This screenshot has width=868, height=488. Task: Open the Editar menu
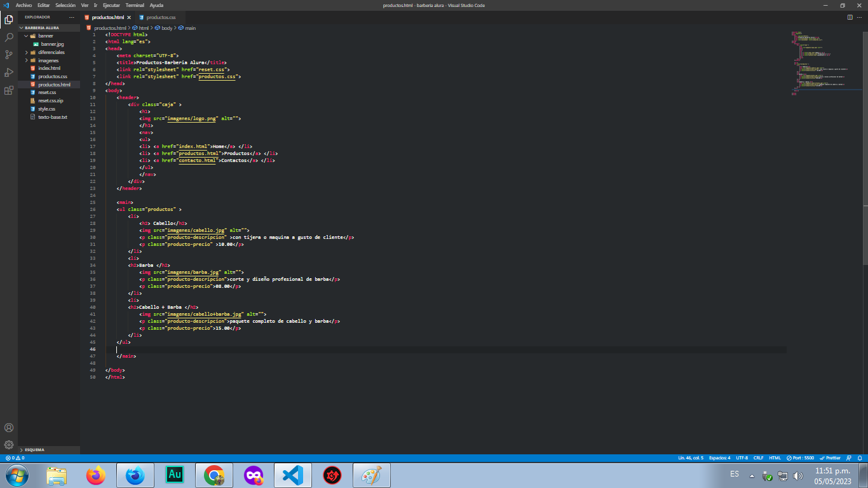(x=43, y=5)
